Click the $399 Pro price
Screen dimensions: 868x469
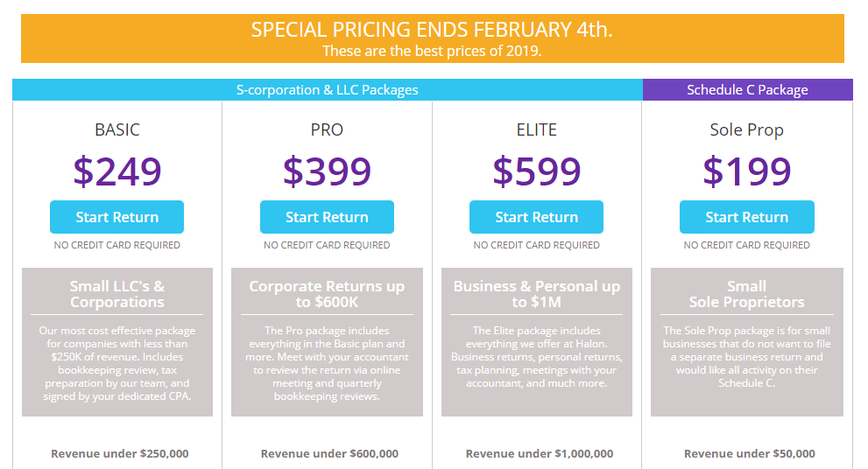coord(327,171)
